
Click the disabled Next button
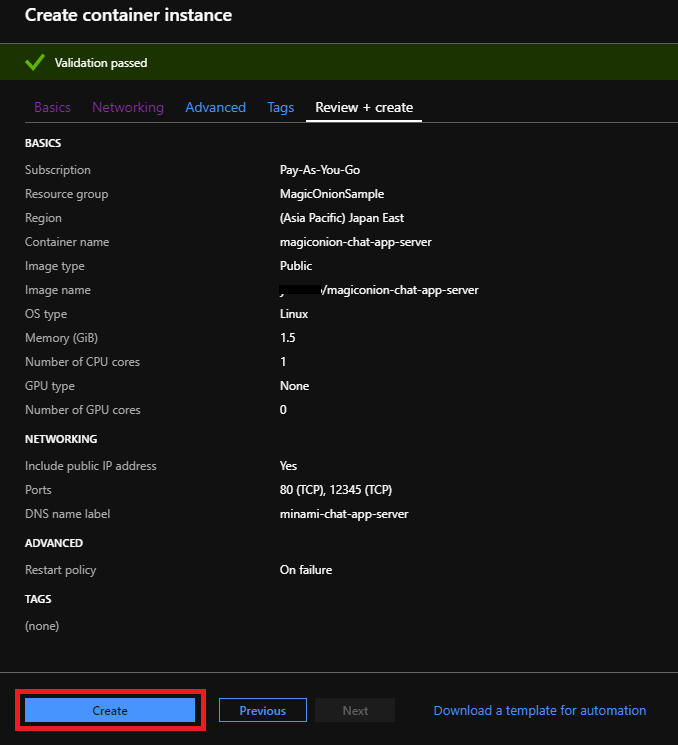(355, 710)
